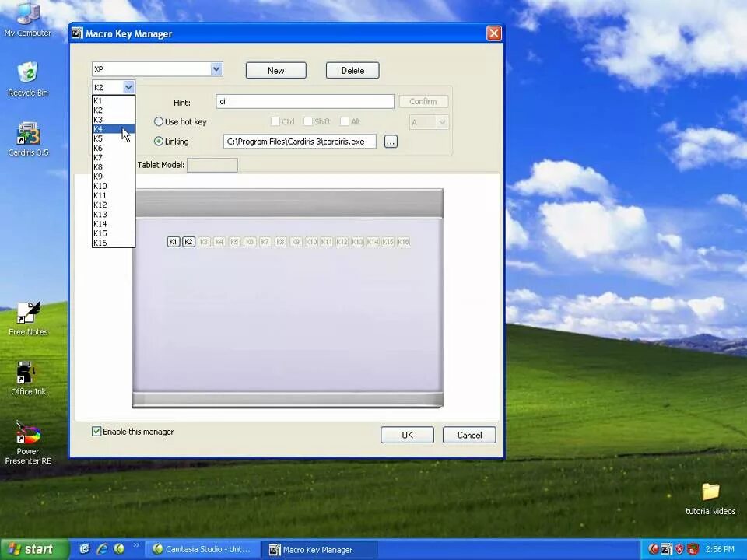The width and height of the screenshot is (747, 560).
Task: Choose K16 from the key list
Action: pyautogui.click(x=114, y=243)
